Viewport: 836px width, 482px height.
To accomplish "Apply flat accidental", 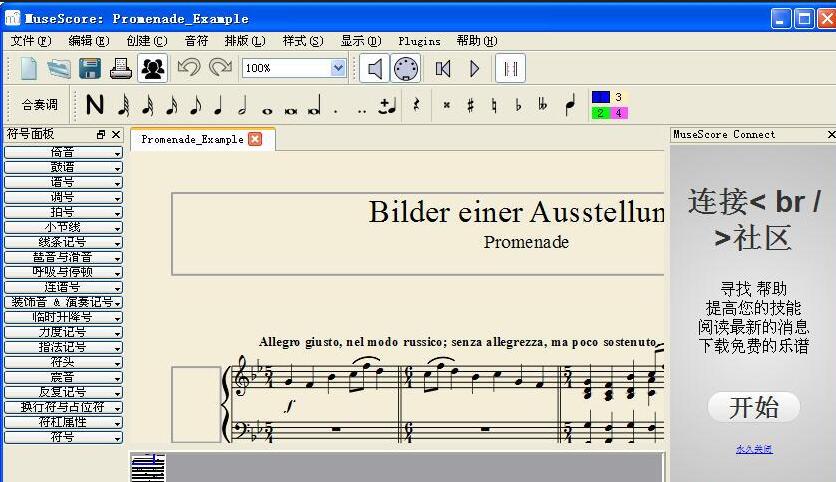I will coord(518,105).
